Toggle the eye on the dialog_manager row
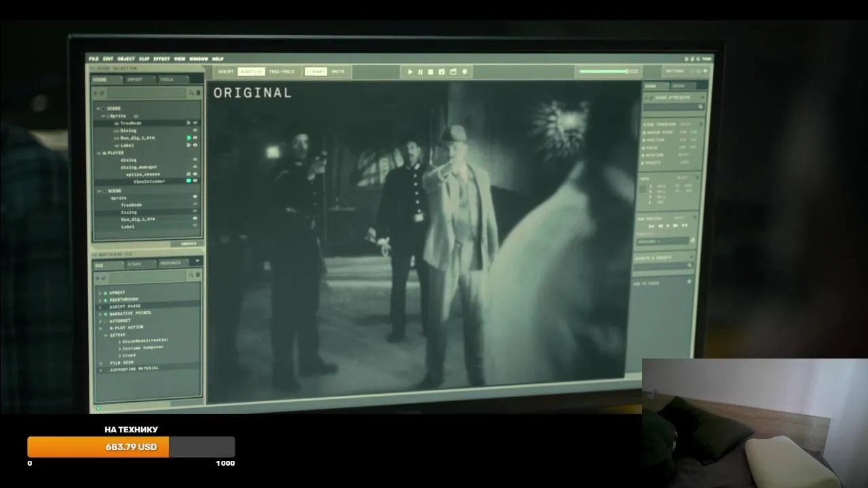 pyautogui.click(x=195, y=167)
